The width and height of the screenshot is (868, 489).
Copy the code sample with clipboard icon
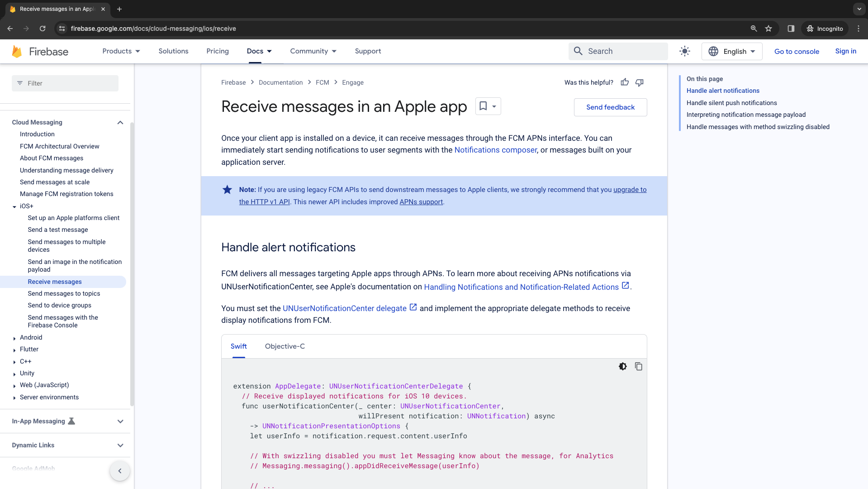pos(638,366)
